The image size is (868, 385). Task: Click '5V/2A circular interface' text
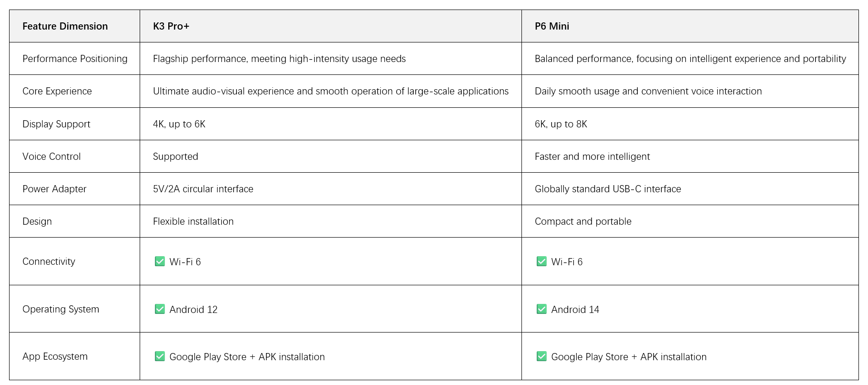(203, 189)
